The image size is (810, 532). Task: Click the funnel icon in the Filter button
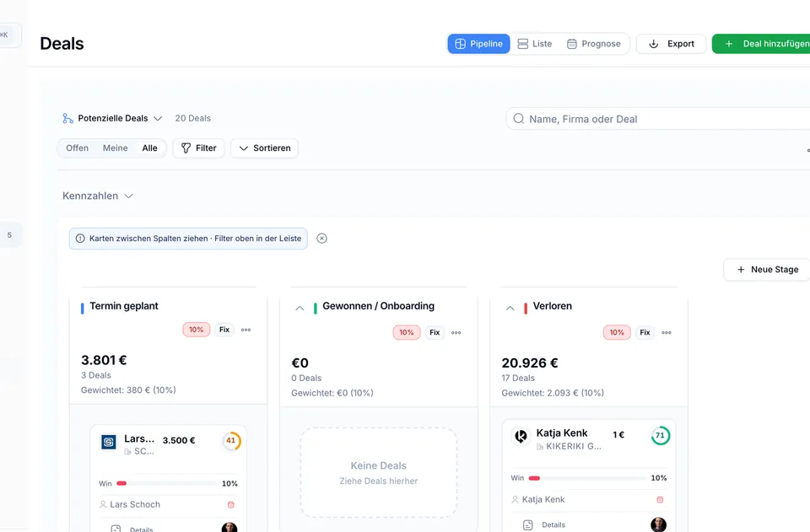pyautogui.click(x=186, y=148)
